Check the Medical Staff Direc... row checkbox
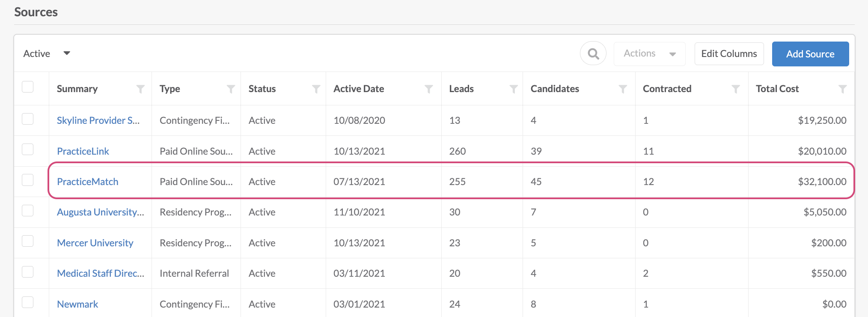This screenshot has height=317, width=868. pos(28,272)
